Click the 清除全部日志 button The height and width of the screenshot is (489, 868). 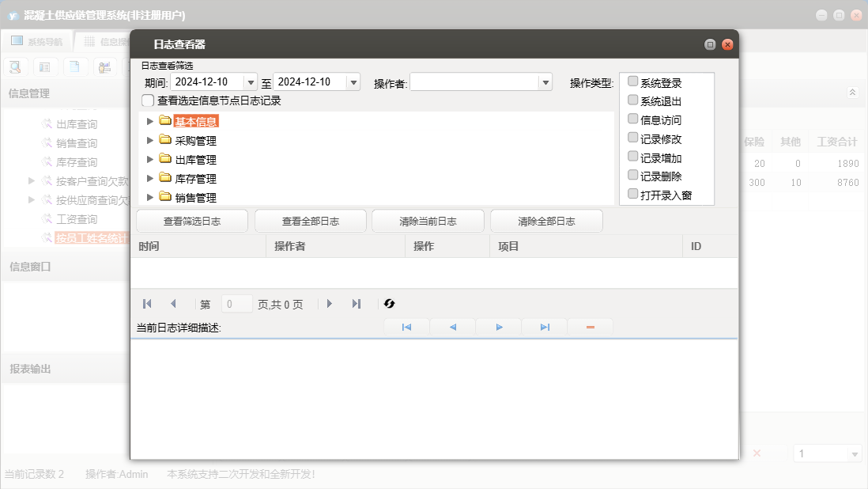546,222
